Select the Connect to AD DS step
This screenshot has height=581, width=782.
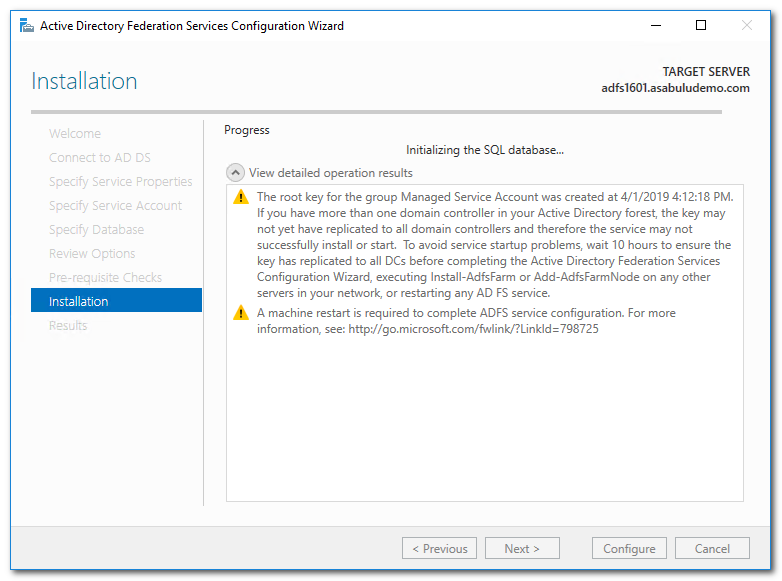tap(100, 158)
